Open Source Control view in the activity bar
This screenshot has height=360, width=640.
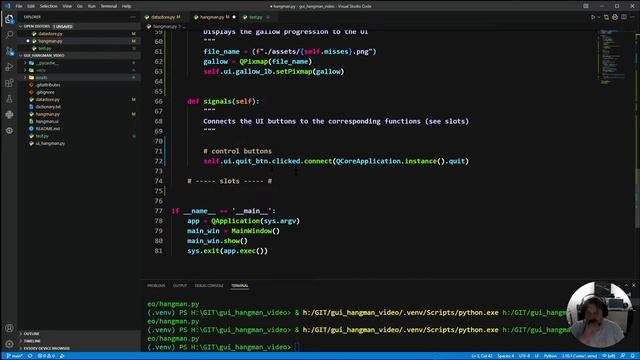(x=9, y=51)
